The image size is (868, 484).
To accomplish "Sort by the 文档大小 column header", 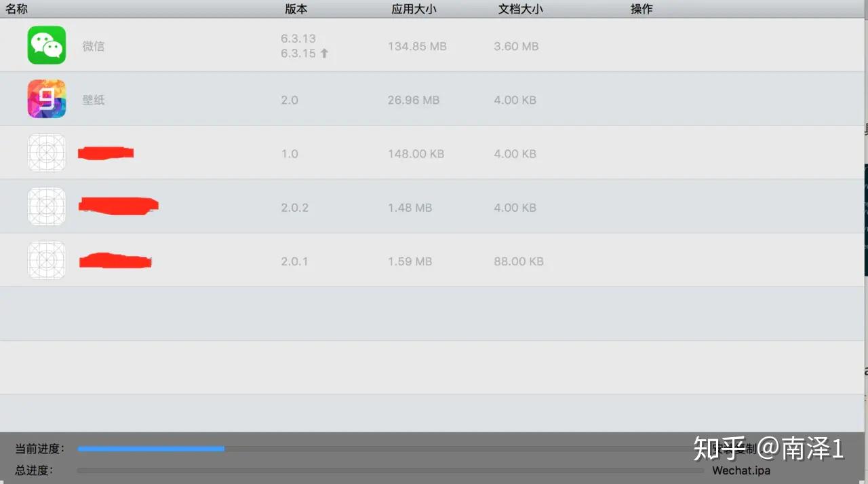I will 520,9.
